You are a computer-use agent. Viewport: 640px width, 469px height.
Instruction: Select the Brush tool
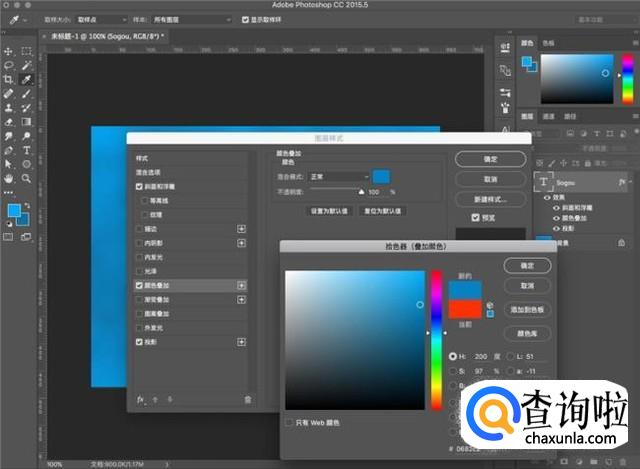pos(27,93)
